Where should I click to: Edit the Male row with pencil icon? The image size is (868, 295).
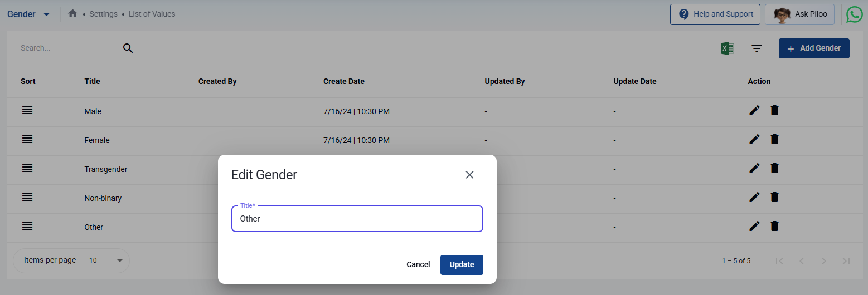coord(754,111)
